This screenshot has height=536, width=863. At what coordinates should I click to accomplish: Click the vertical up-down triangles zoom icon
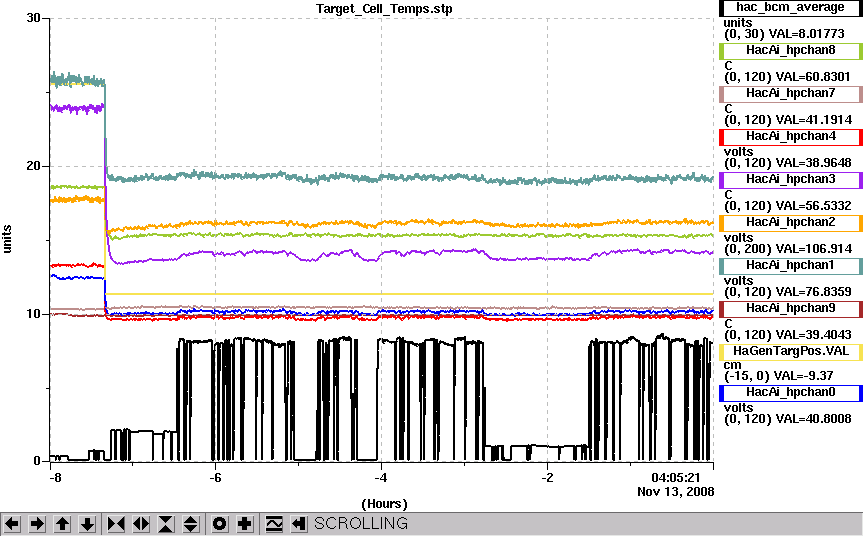pyautogui.click(x=190, y=523)
